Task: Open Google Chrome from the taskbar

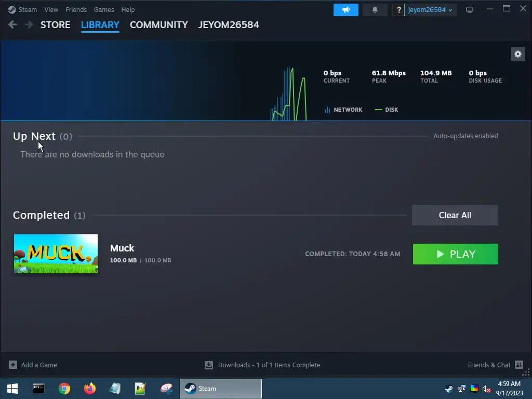Action: pos(64,389)
